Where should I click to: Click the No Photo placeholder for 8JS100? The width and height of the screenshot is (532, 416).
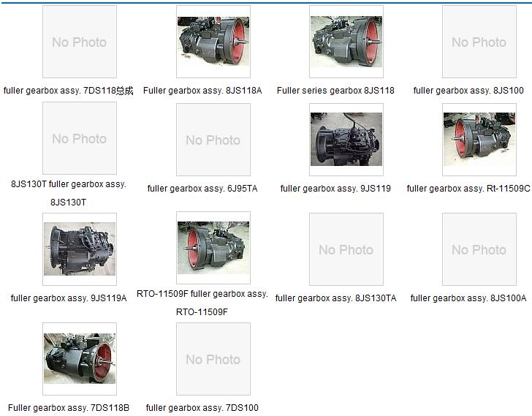479,42
